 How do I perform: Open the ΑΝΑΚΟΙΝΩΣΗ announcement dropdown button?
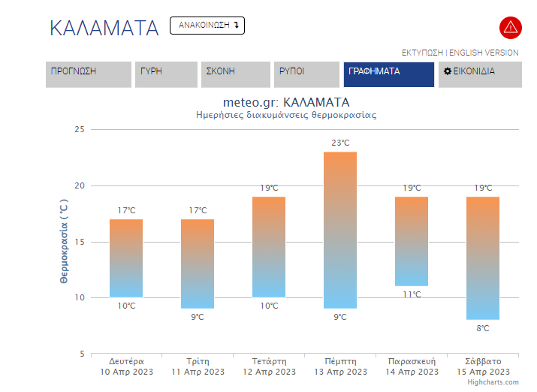[207, 26]
